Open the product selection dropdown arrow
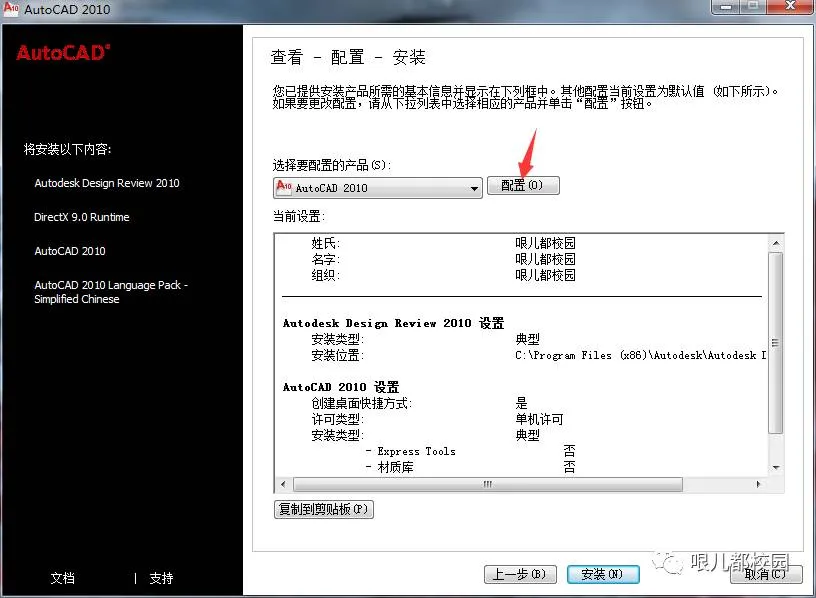This screenshot has height=598, width=816. tap(474, 188)
